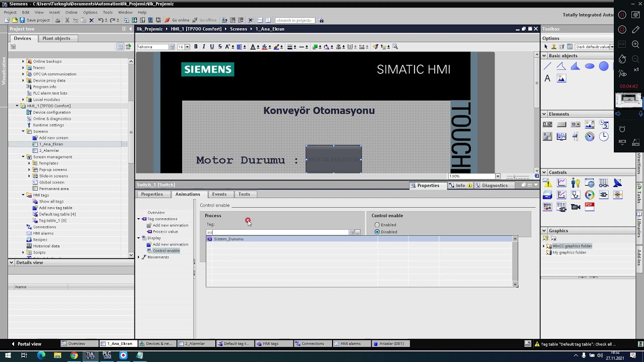The height and width of the screenshot is (362, 644).
Task: Select the Alarm view control
Action: click(x=547, y=183)
